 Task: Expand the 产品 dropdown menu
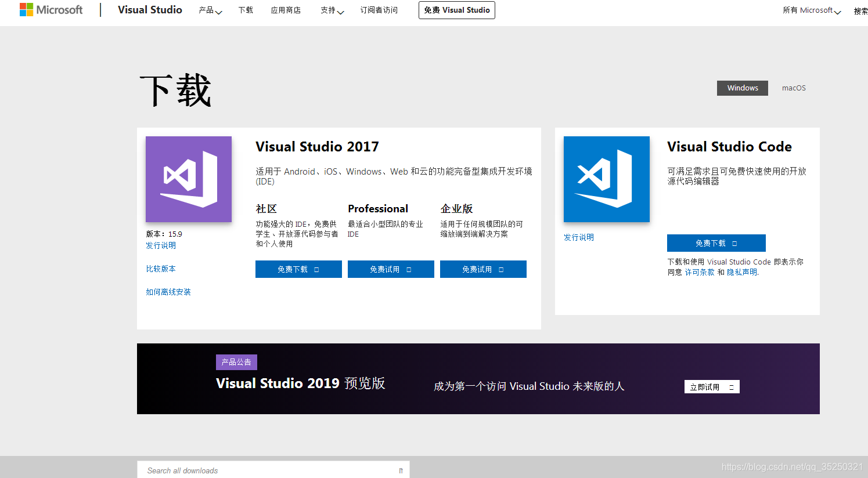pyautogui.click(x=210, y=10)
